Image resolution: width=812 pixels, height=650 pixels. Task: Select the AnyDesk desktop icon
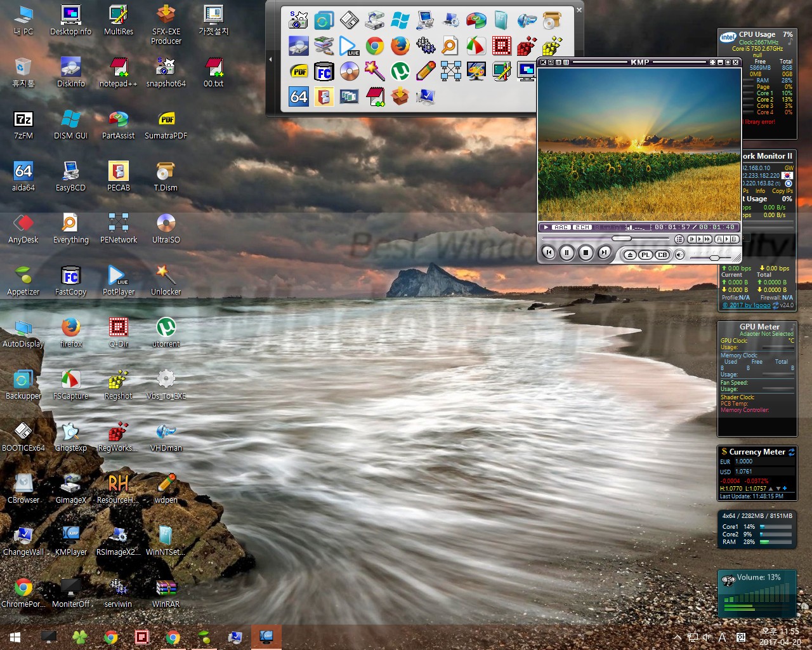(23, 229)
